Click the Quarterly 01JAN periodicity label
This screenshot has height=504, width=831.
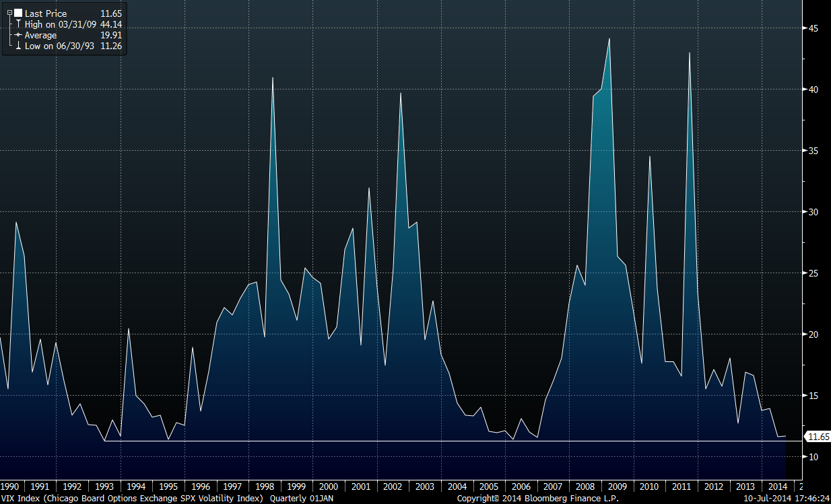point(301,499)
